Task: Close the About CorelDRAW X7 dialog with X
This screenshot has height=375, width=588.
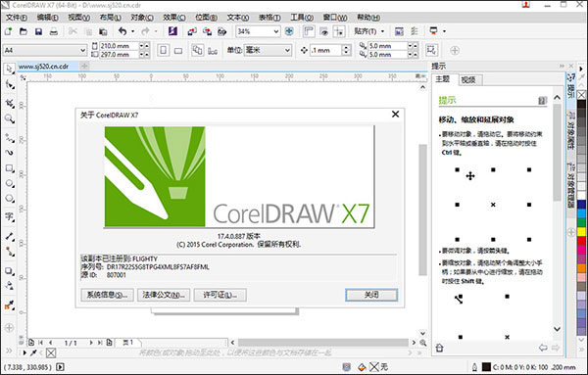Action: (x=395, y=114)
